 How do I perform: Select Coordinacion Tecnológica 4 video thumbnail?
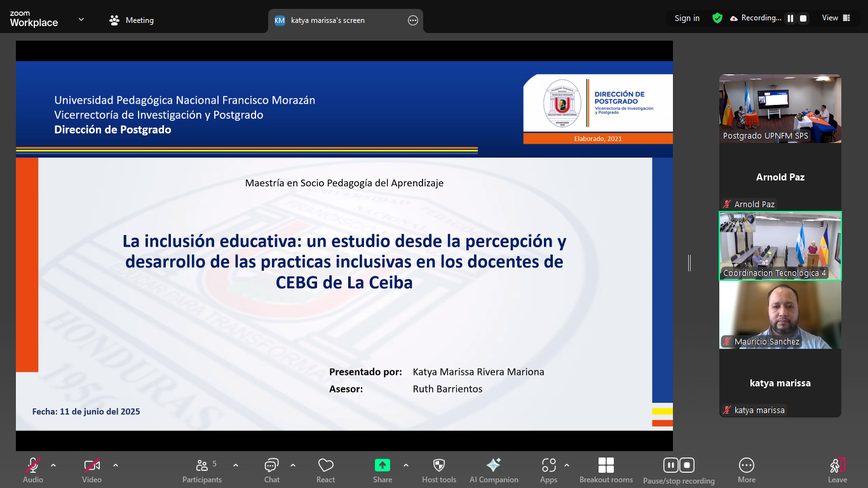(780, 246)
